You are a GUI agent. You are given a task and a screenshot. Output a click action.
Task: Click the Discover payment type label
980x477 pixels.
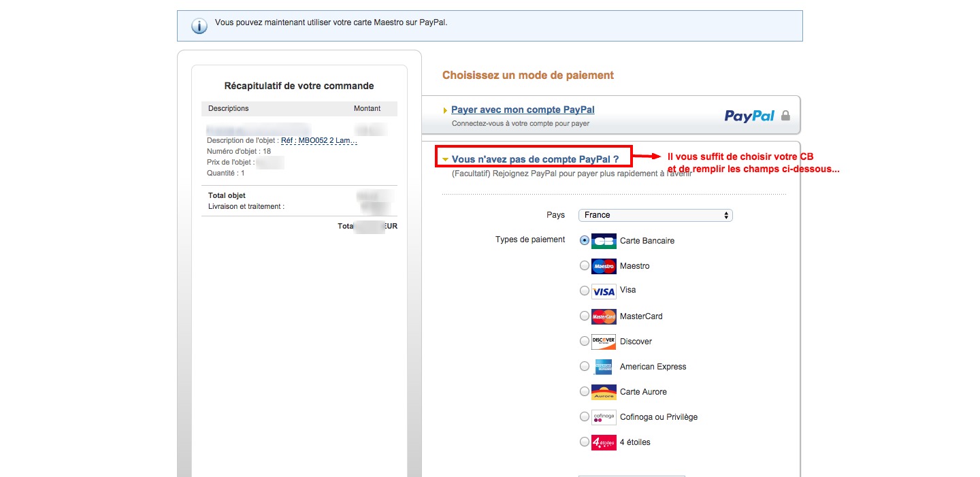[636, 342]
